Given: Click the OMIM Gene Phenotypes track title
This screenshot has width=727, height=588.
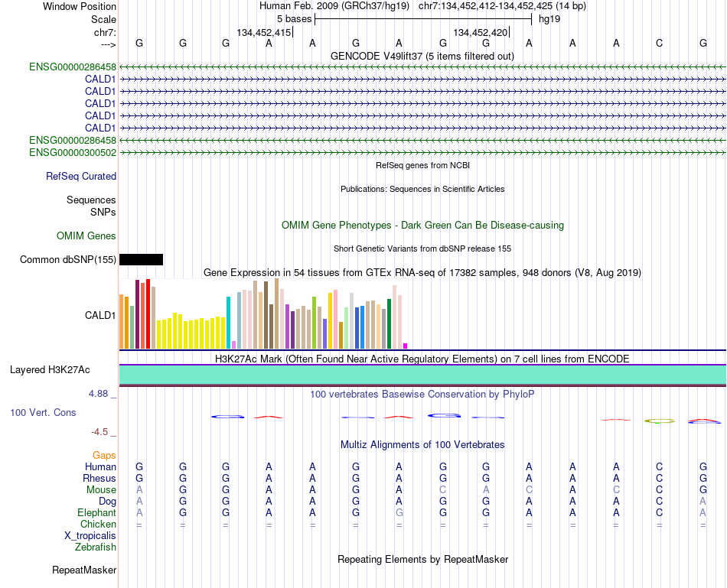Looking at the screenshot, I should click(422, 226).
